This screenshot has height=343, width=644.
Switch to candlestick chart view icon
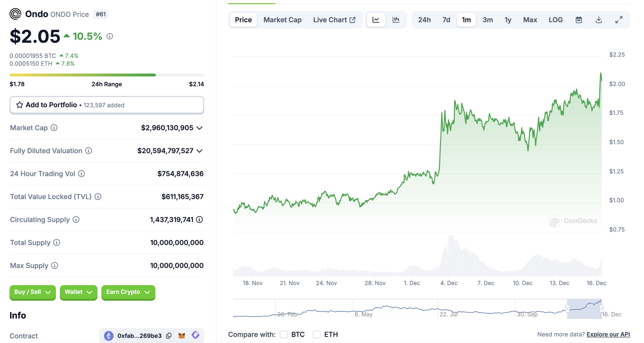click(396, 20)
